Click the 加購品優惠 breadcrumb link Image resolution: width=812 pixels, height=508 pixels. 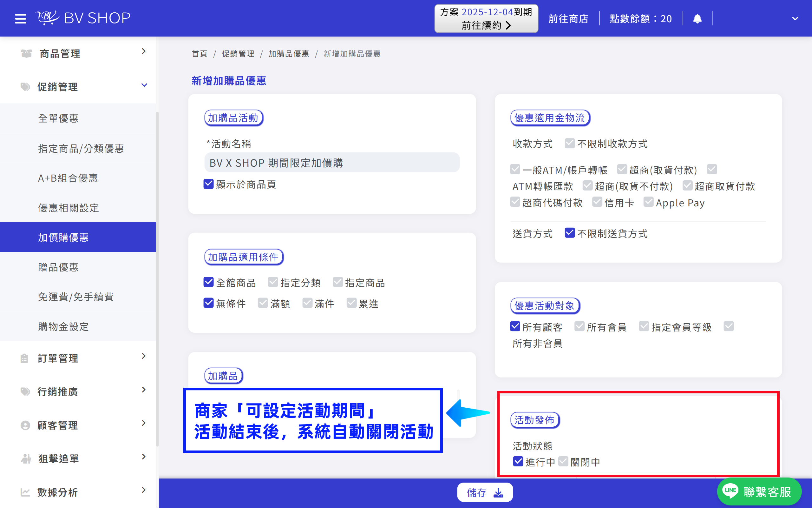click(x=289, y=54)
